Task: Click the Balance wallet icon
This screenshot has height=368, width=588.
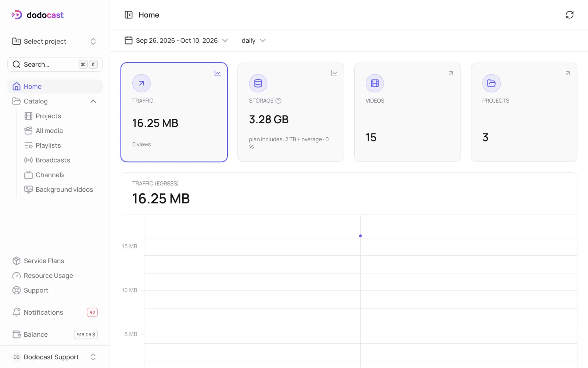Action: [17, 335]
